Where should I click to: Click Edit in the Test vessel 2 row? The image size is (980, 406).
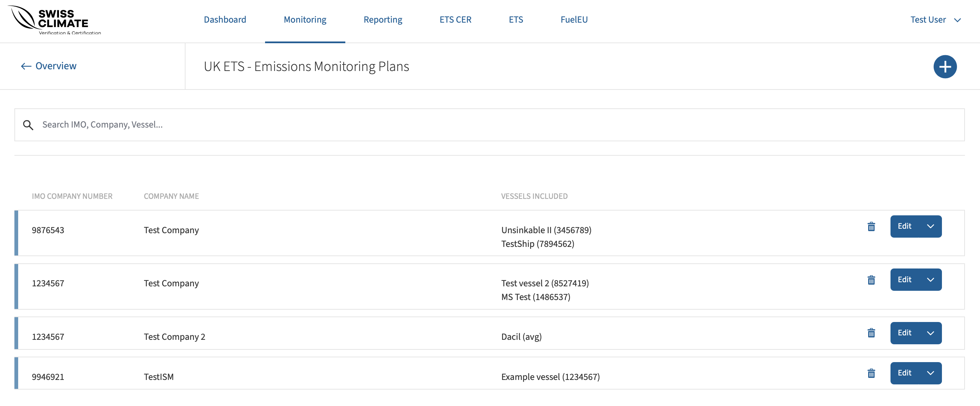(904, 280)
